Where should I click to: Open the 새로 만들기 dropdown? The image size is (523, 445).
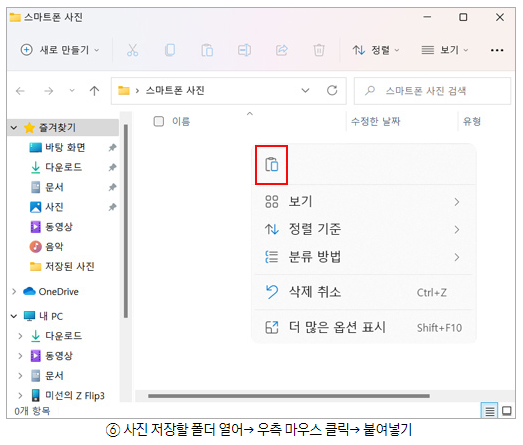(60, 50)
